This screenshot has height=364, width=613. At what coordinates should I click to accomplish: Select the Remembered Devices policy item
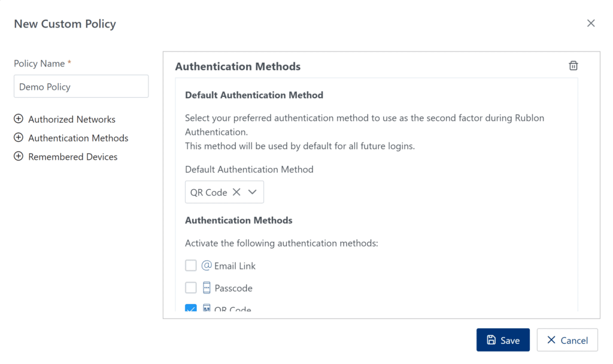73,157
